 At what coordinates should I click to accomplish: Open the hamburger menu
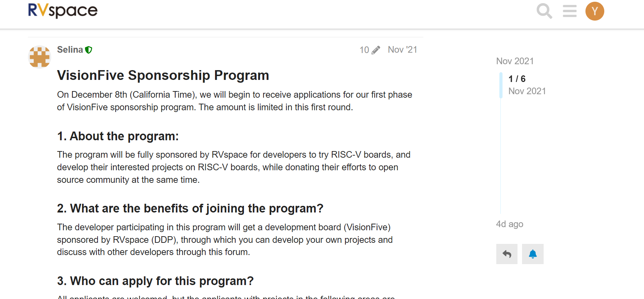click(569, 11)
